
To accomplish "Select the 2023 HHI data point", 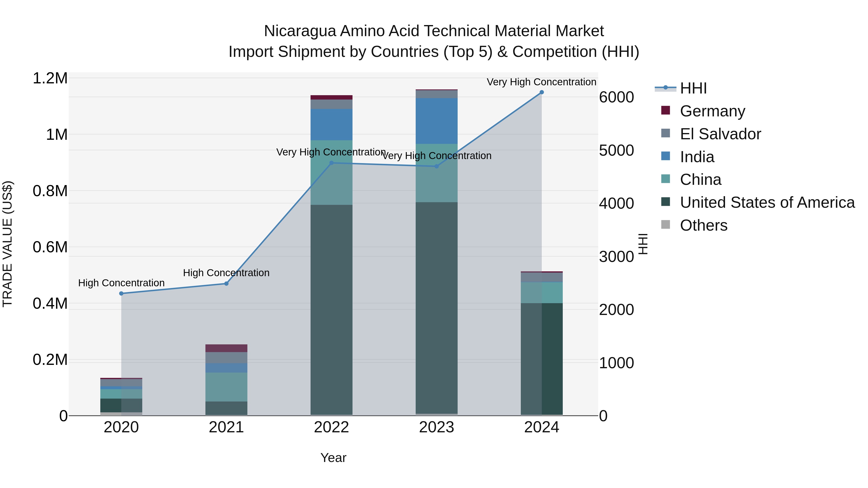I will (437, 166).
